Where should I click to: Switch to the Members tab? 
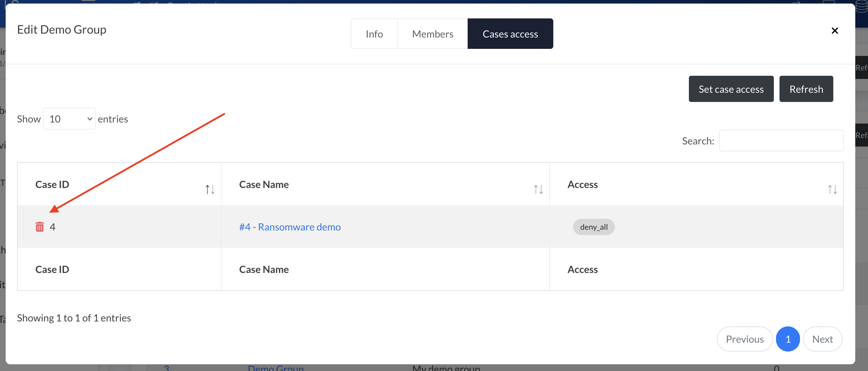coord(432,34)
